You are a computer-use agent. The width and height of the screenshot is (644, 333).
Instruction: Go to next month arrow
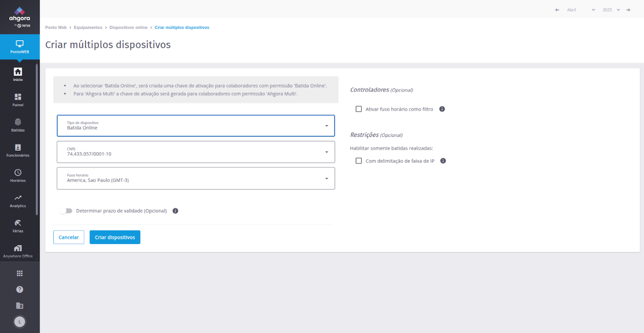tap(628, 10)
